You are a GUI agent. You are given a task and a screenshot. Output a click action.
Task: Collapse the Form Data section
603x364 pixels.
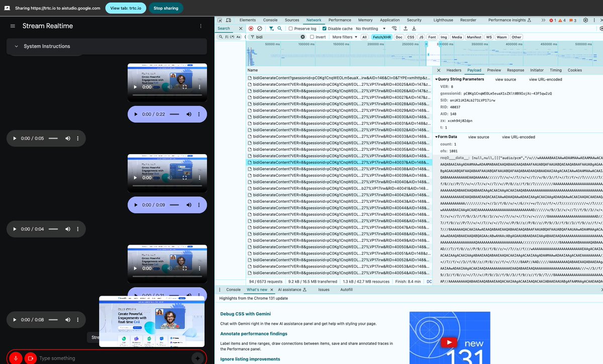[437, 137]
